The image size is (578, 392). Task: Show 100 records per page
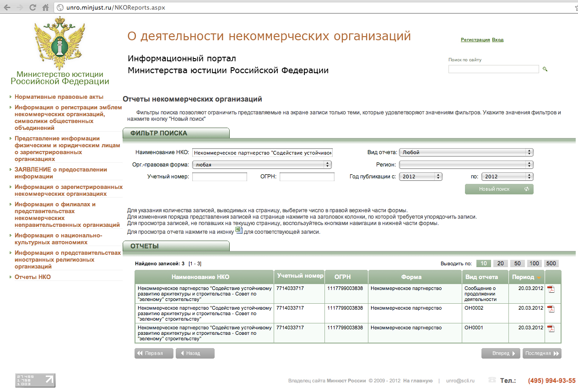534,263
